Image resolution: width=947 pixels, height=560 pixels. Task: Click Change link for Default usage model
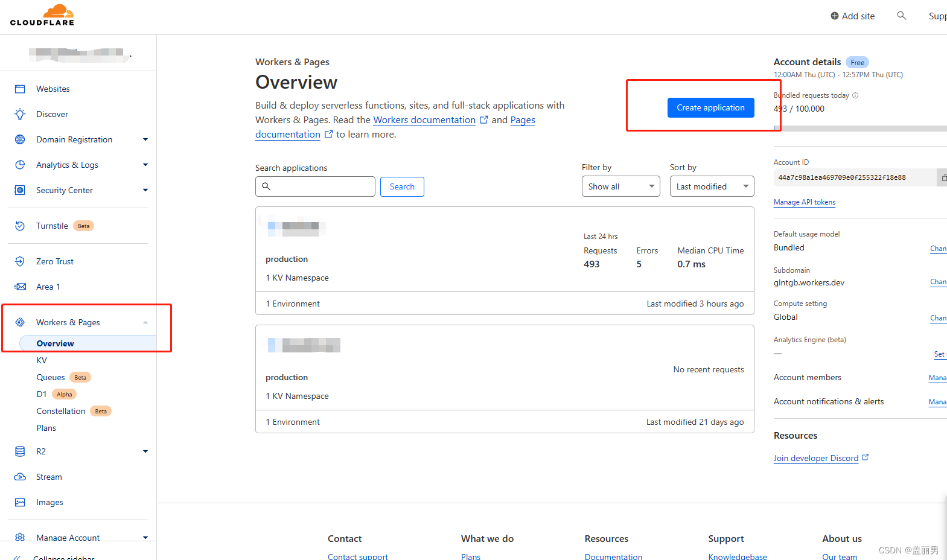coord(939,249)
